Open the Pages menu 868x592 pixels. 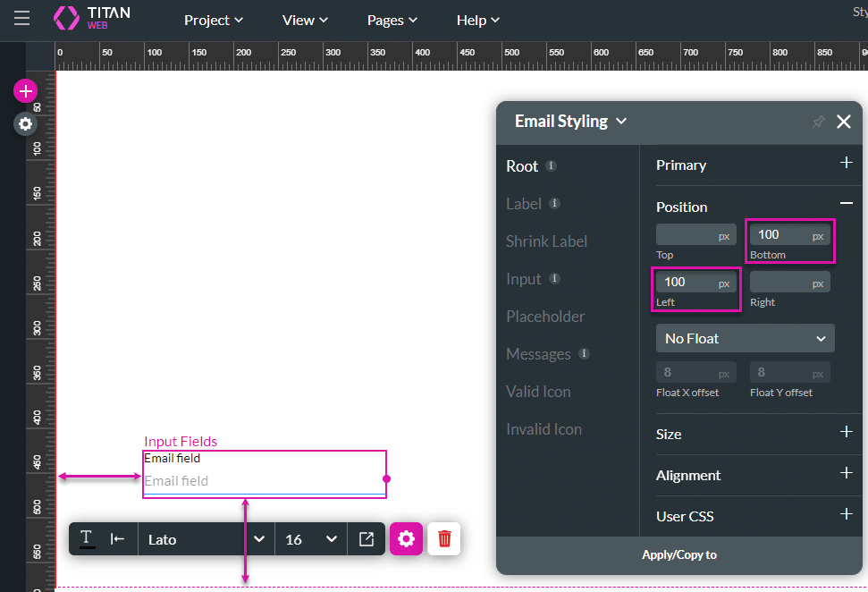point(392,20)
